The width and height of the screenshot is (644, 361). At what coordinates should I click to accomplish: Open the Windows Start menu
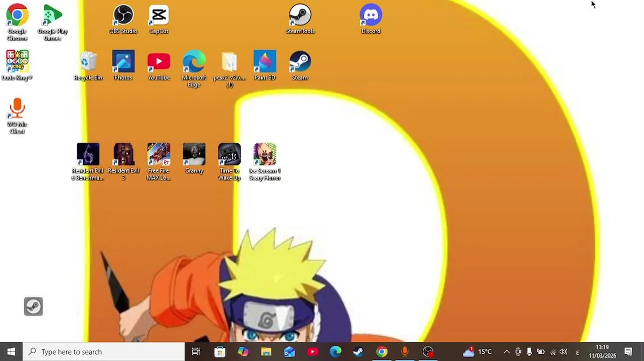(x=11, y=351)
